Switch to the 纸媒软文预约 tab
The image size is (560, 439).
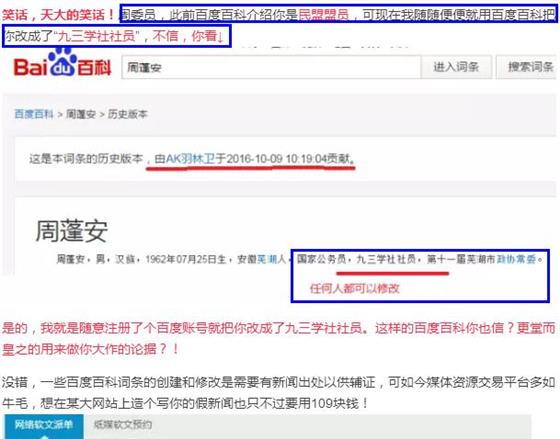[123, 425]
